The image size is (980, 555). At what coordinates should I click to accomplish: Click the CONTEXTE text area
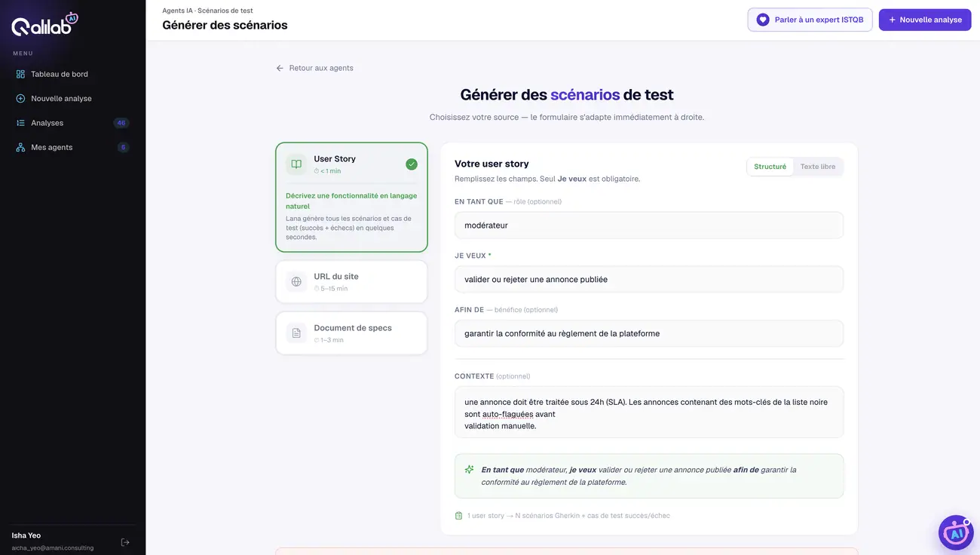[649, 412]
